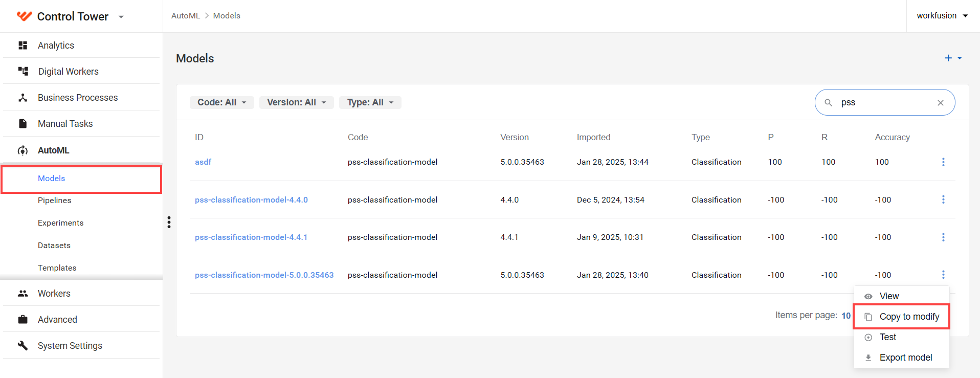Screen dimensions: 980x378
Task: Open the pss-classification-model-4.4.1 link
Action: [251, 237]
